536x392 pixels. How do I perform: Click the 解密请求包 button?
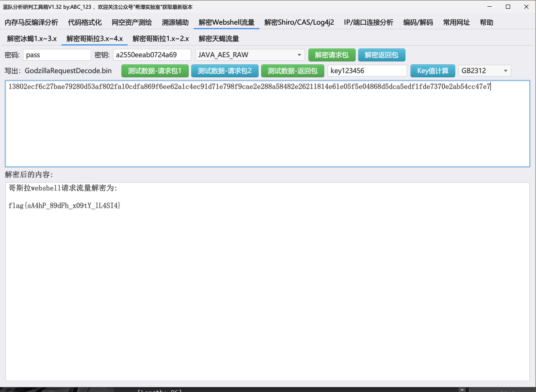pos(332,55)
